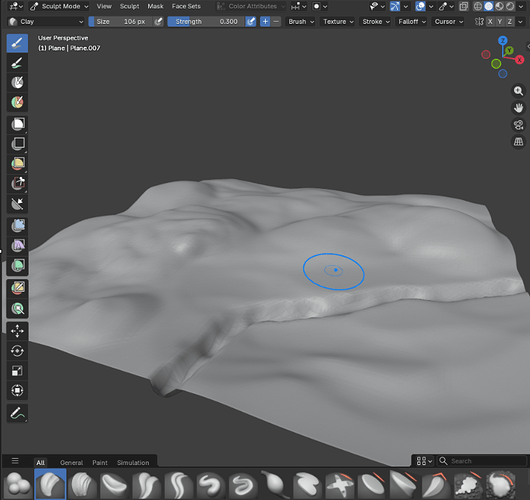Select the Transform tool

(x=17, y=391)
